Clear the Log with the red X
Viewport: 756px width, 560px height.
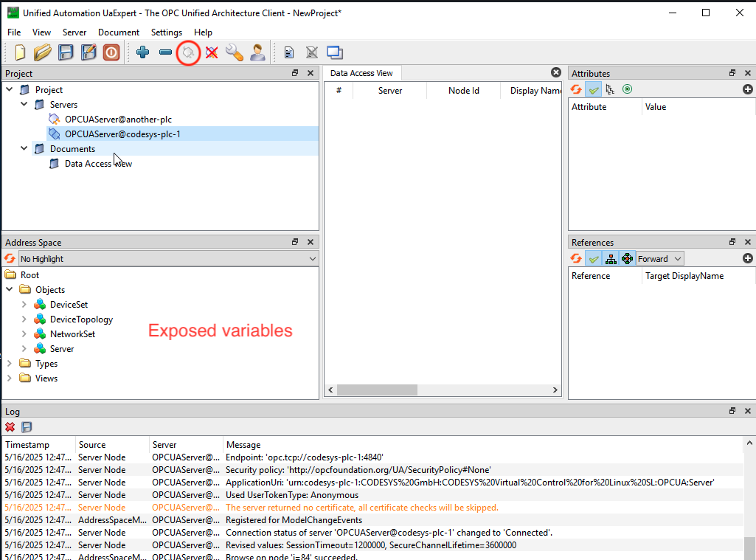[x=10, y=427]
